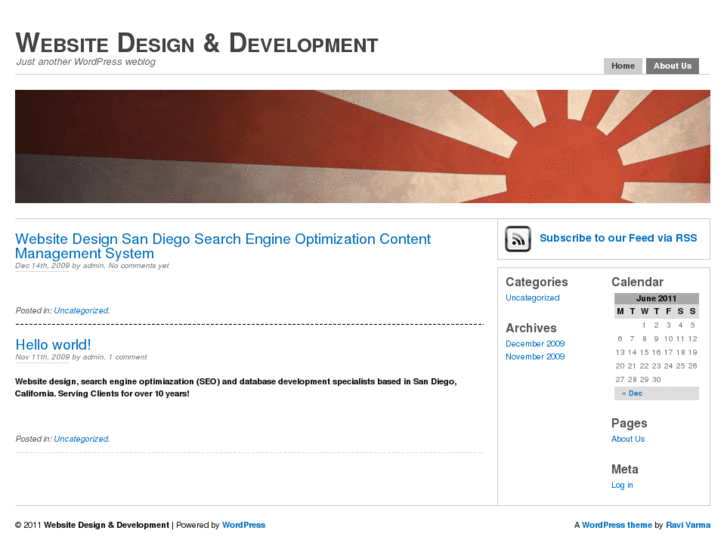Open the Hello world! post
Screen dimensions: 727x545
[53, 345]
